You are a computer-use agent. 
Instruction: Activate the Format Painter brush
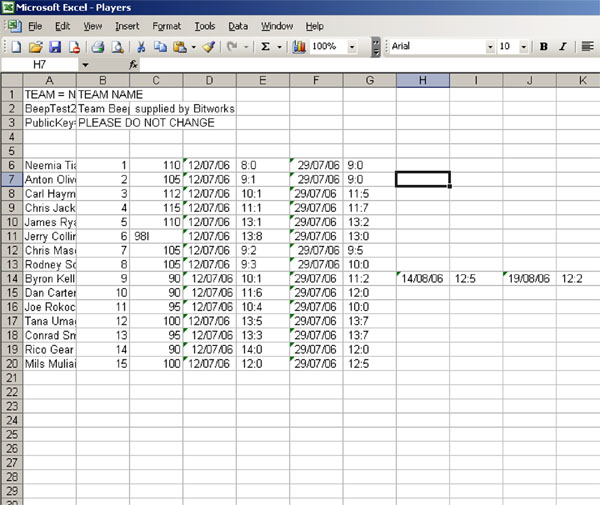click(x=209, y=47)
